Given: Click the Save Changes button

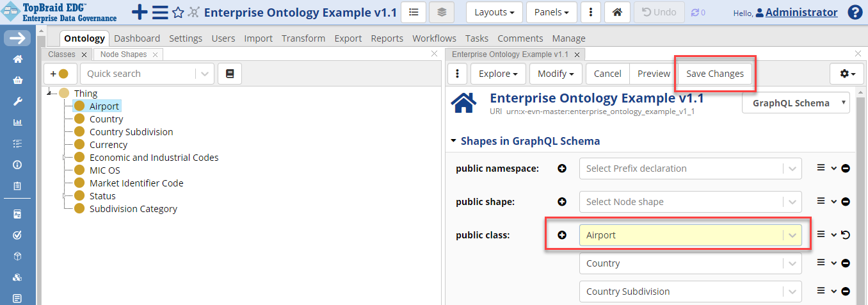Looking at the screenshot, I should coord(715,74).
